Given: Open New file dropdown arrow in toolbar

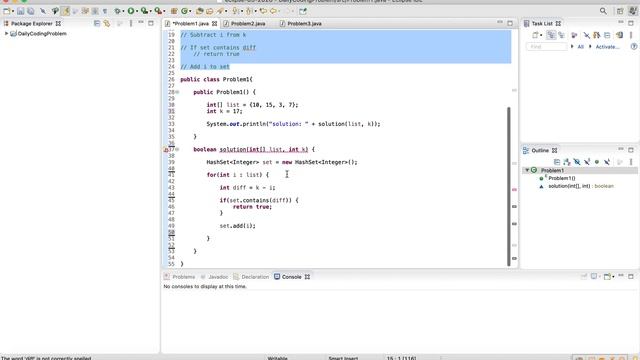Looking at the screenshot, I should coord(13,11).
